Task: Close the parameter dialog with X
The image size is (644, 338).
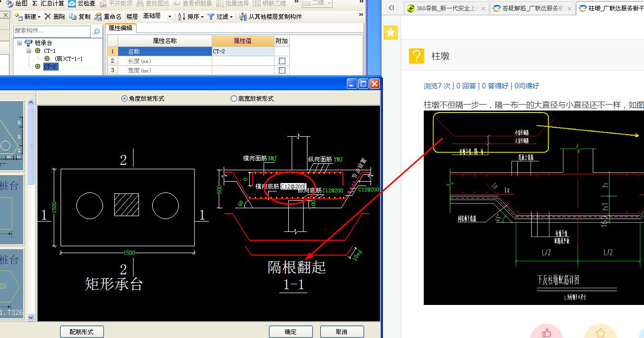Action: [374, 84]
